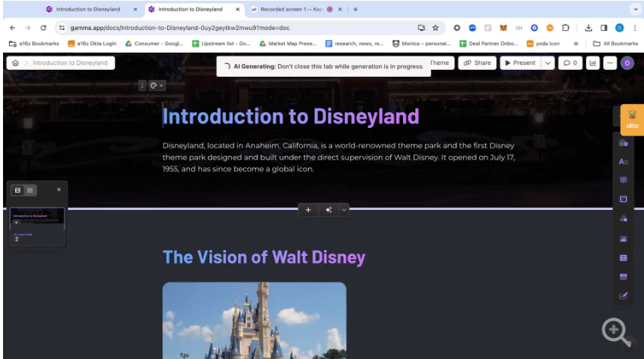Image resolution: width=644 pixels, height=359 pixels.
Task: Select the first card thumbnail
Action: point(37,218)
